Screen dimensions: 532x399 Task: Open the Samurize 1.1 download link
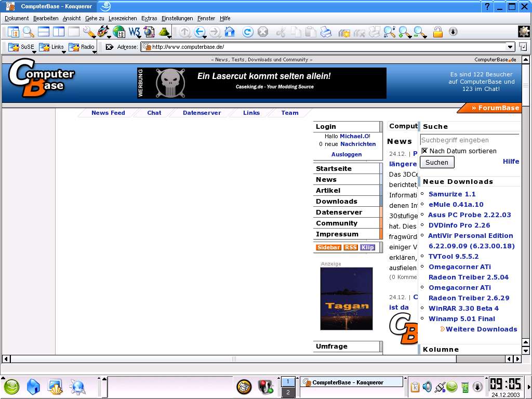[x=452, y=194]
